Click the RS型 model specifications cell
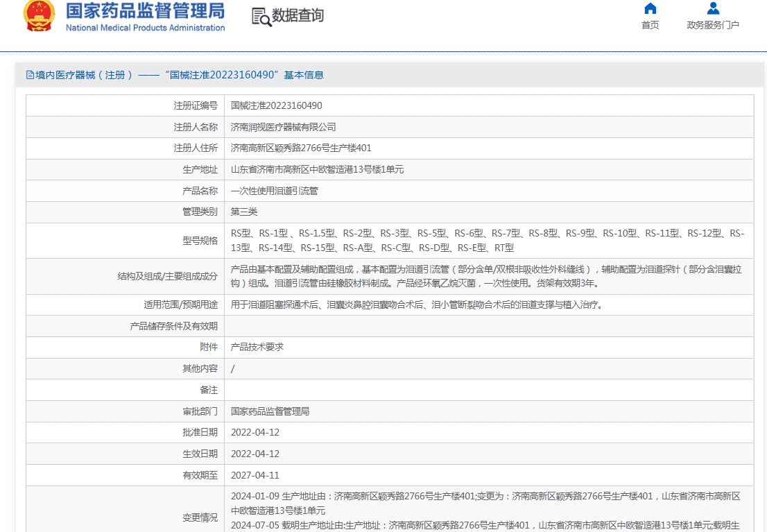The height and width of the screenshot is (532, 767). click(x=488, y=241)
